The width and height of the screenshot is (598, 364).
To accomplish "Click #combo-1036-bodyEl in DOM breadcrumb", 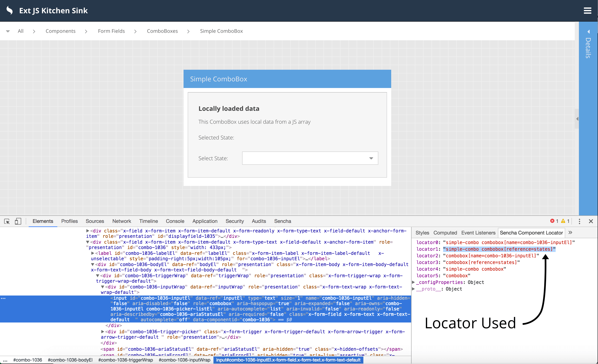I will 70,360.
